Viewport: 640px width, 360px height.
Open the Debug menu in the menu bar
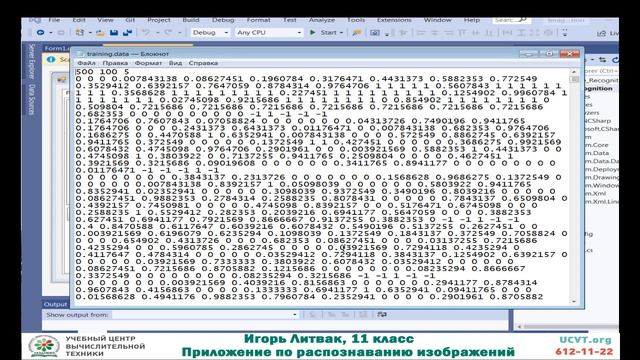click(223, 20)
